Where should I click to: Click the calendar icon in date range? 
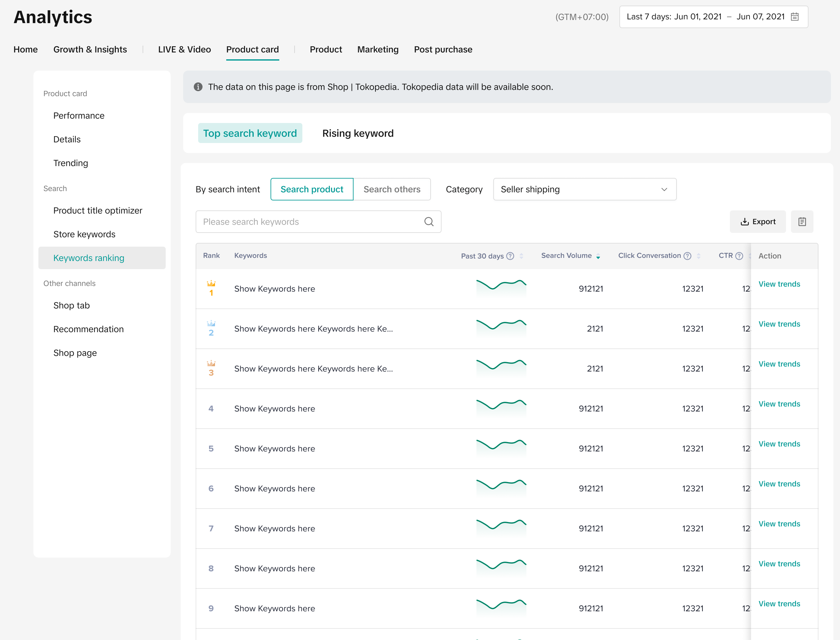click(795, 17)
